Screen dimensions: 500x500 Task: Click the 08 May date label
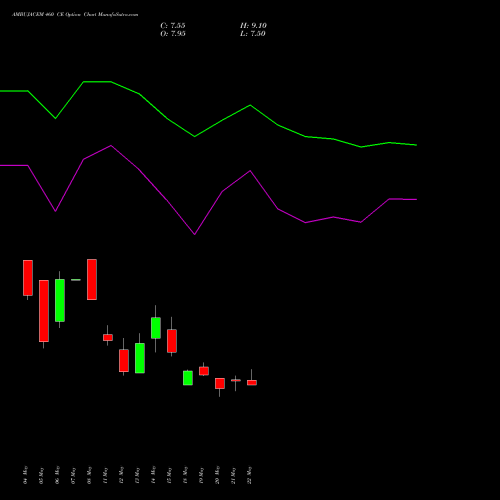(x=90, y=475)
